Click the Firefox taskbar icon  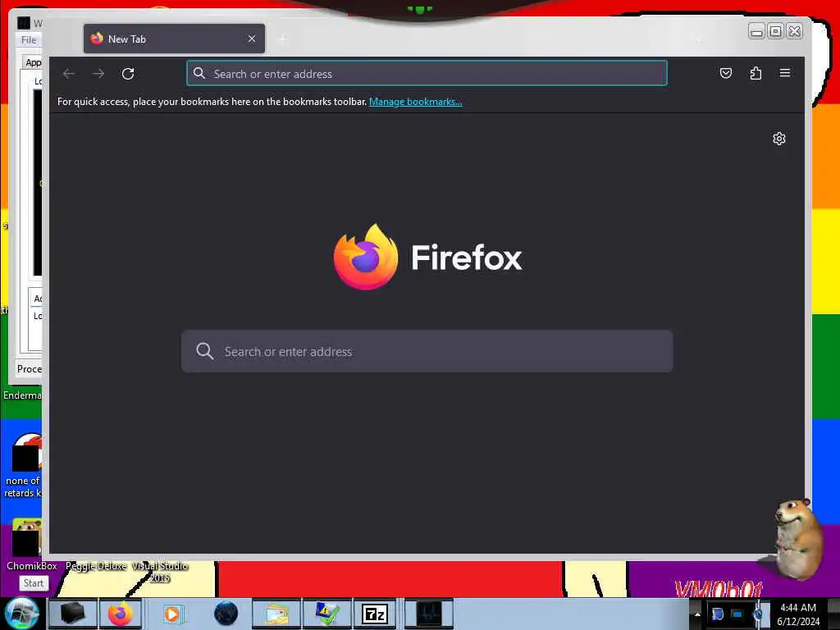(121, 614)
